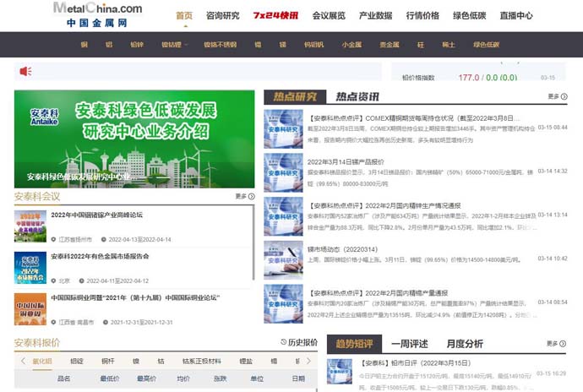Open 咨询研究 in top navigation
Image resolution: width=583 pixels, height=392 pixels.
coord(223,15)
